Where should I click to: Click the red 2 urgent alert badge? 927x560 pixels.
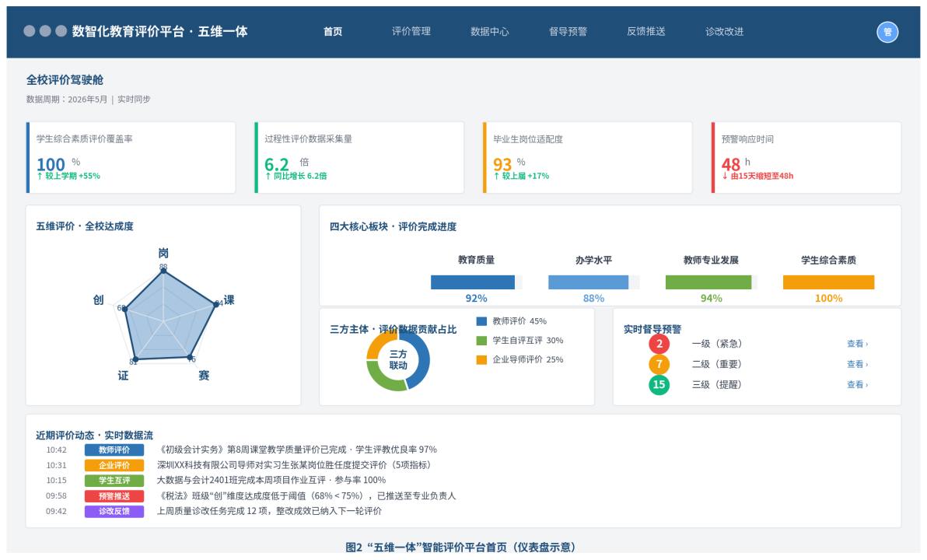coord(659,344)
